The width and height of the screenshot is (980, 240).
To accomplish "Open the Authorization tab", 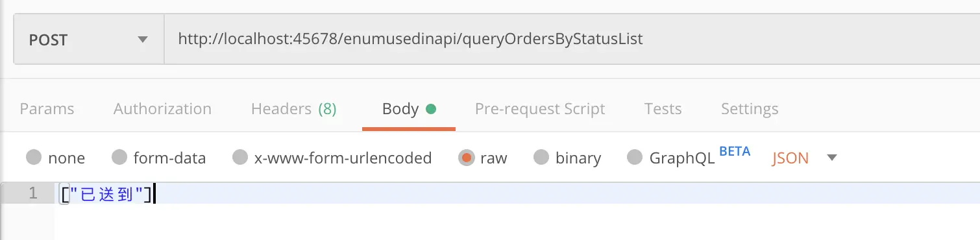I will click(162, 109).
